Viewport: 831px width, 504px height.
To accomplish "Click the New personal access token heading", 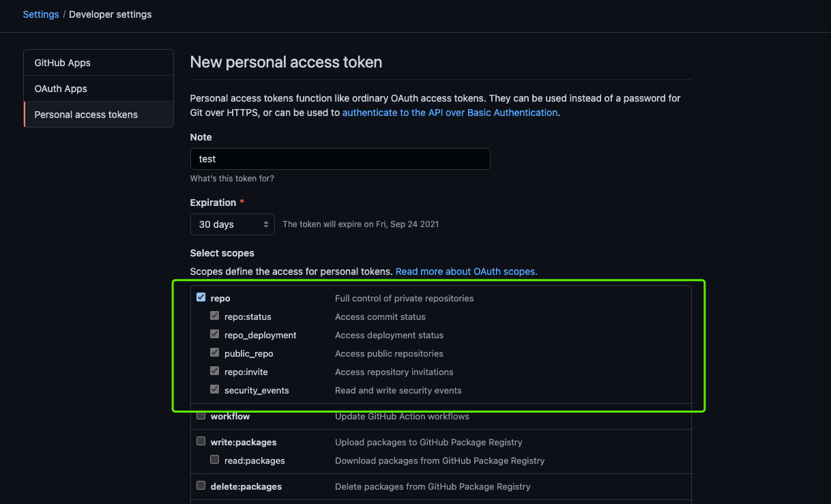I will tap(286, 62).
